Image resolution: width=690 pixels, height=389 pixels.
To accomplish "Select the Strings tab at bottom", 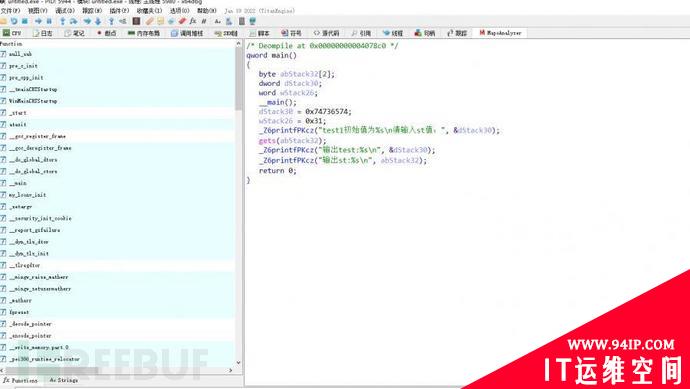I will coord(64,380).
